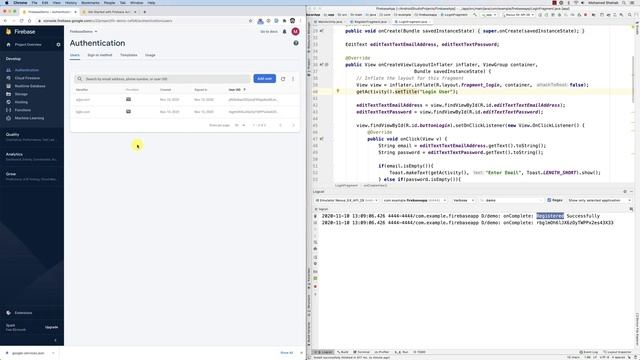The width and height of the screenshot is (640, 360).
Task: Bookmark this page with the star icon
Action: point(251,21)
